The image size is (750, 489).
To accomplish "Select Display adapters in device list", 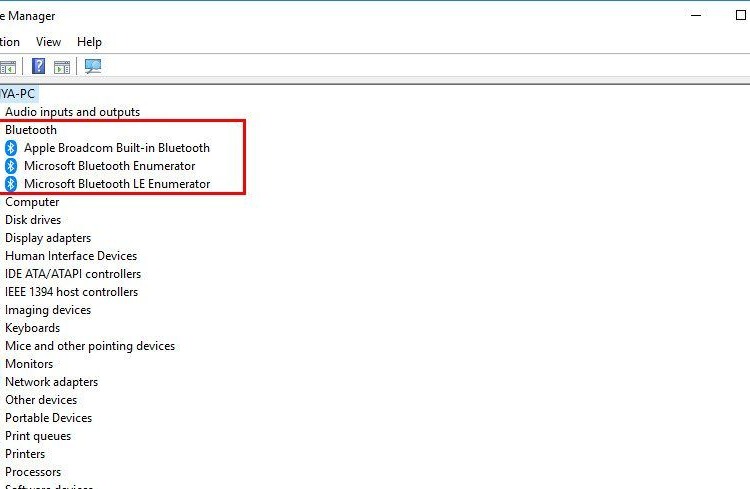I will (48, 238).
